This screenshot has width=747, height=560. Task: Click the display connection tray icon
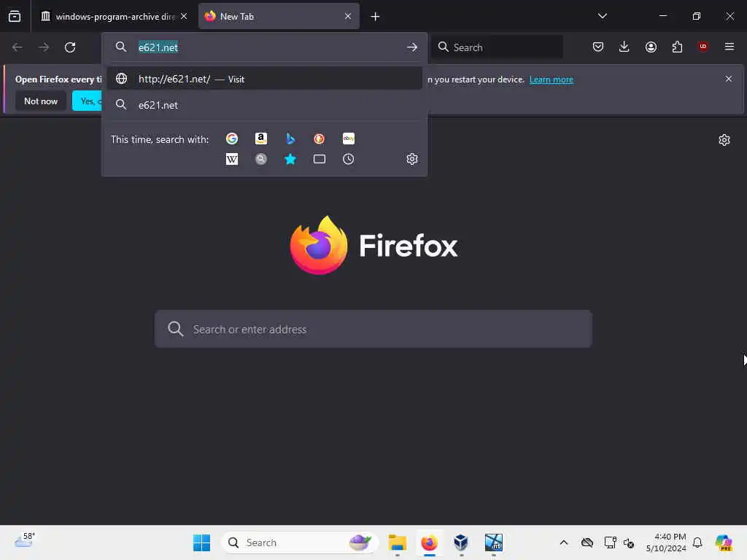point(610,542)
